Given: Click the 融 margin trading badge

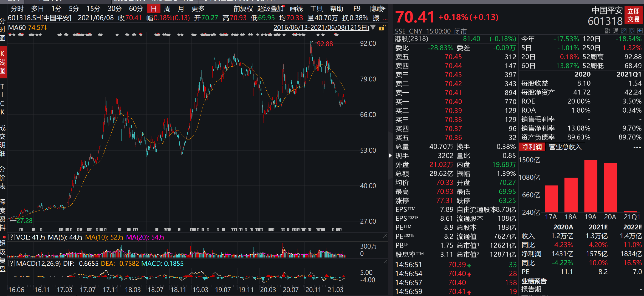Looking at the screenshot, I should (608, 31).
